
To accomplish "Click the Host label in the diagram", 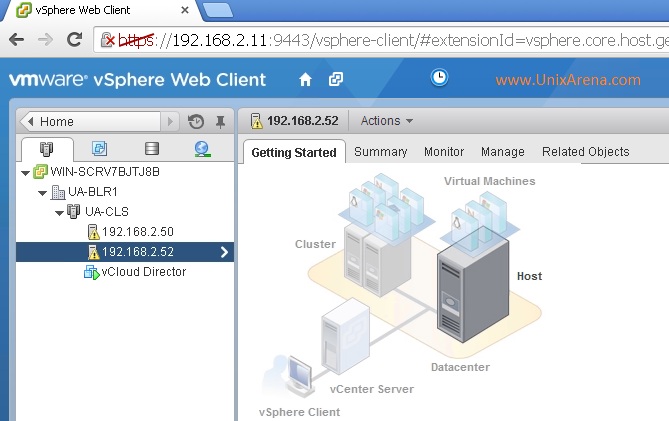I will 529,276.
